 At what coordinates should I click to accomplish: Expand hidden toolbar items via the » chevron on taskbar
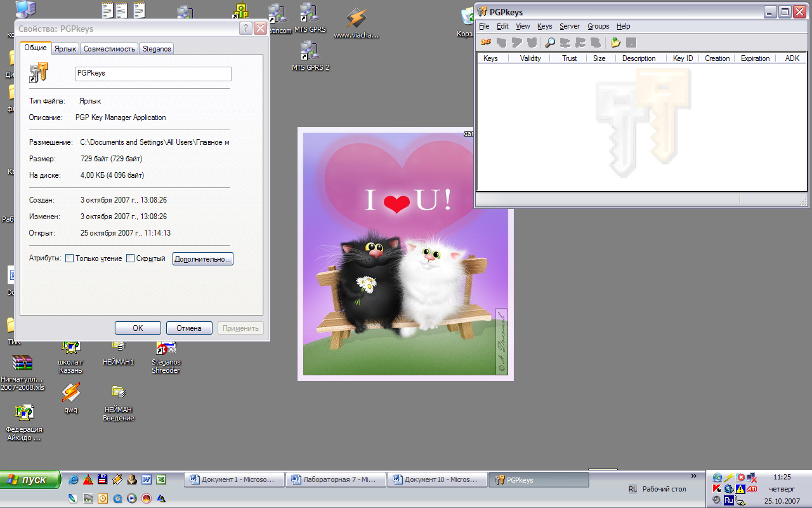tap(693, 476)
